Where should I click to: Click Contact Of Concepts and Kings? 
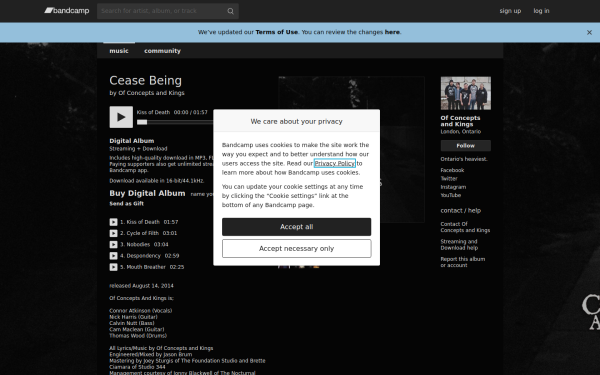click(x=465, y=227)
